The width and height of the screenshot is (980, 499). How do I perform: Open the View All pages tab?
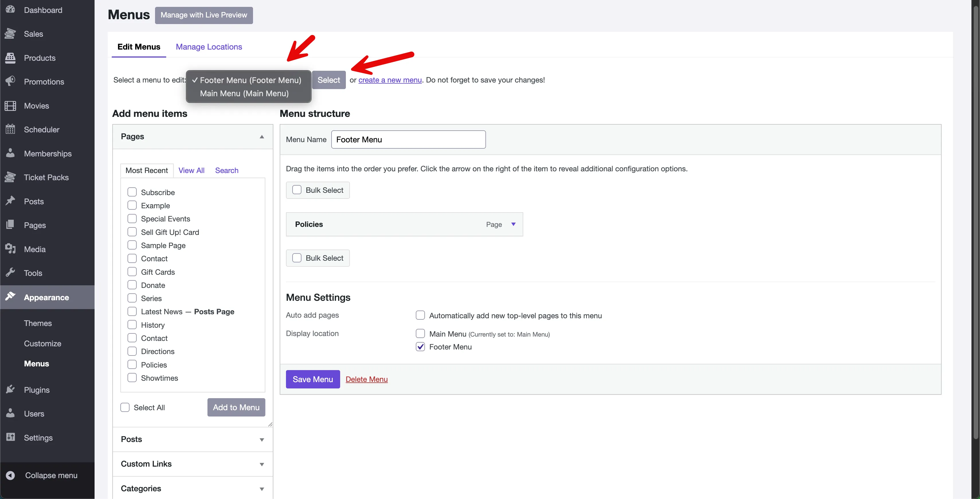191,170
